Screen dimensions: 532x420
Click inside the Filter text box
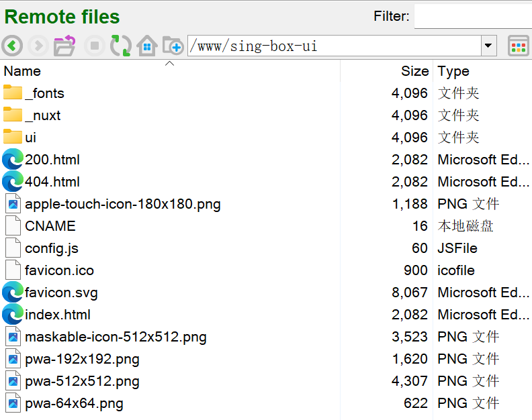click(x=472, y=16)
